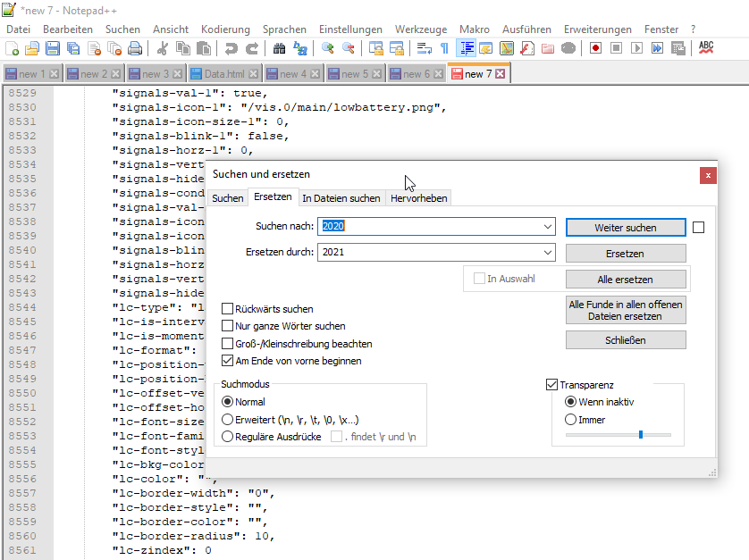This screenshot has height=560, width=749.
Task: Click the Save file toolbar icon
Action: tap(53, 48)
